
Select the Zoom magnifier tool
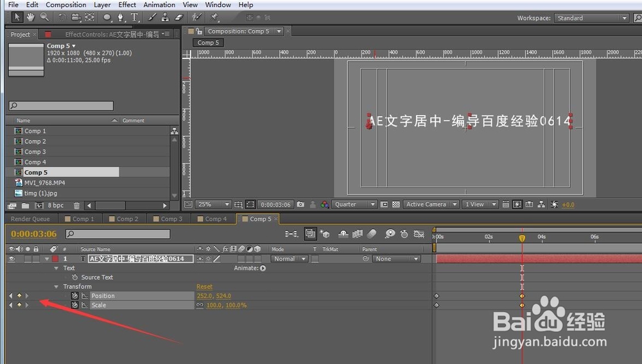point(44,17)
